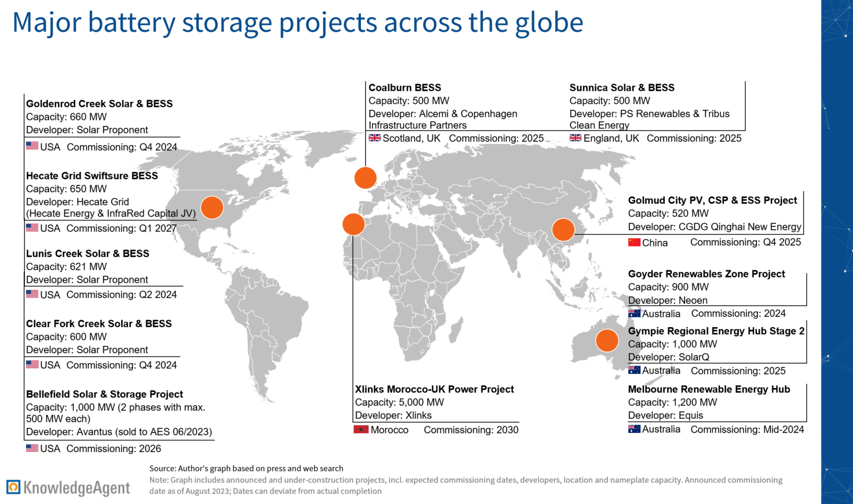Select the Sunnica Solar & BESS heading
This screenshot has width=853, height=504.
pyautogui.click(x=622, y=88)
